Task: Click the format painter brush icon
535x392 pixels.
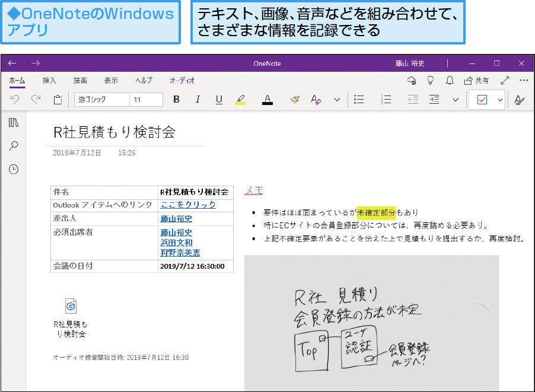Action: 295,99
